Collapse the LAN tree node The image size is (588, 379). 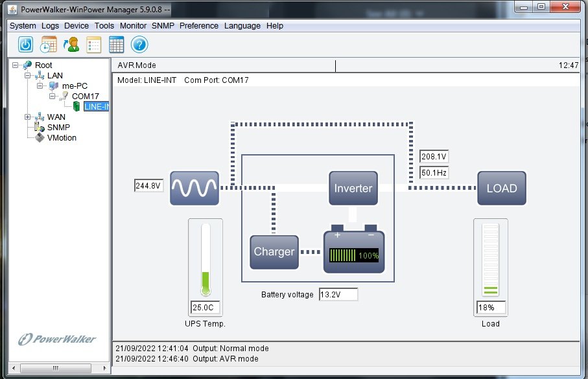point(27,75)
